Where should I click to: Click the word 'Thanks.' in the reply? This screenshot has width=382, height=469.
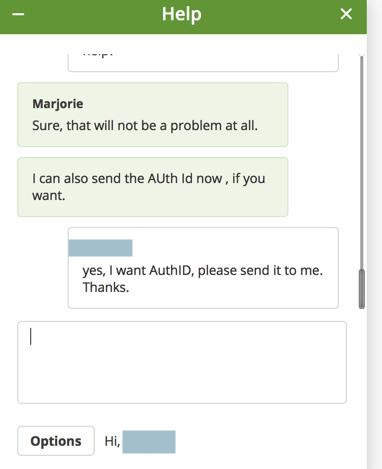pos(106,287)
